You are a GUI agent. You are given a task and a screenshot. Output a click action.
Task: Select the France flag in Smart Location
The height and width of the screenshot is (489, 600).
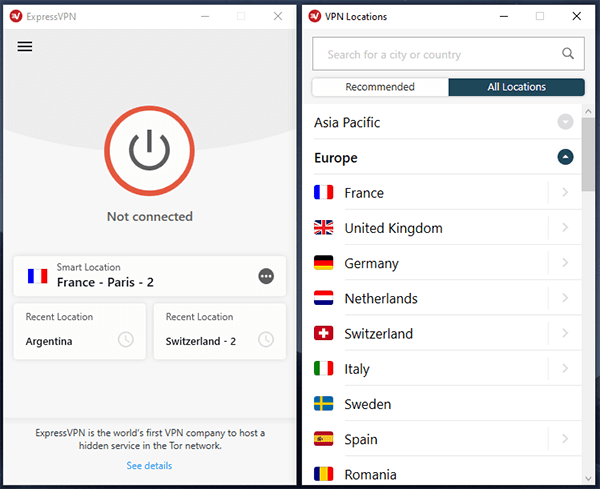coord(38,276)
